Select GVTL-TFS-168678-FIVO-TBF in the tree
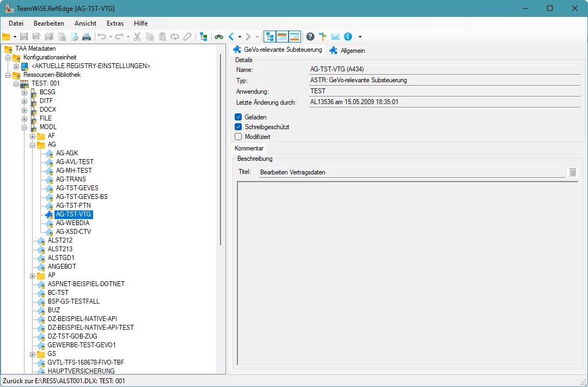The image size is (588, 387). [86, 362]
